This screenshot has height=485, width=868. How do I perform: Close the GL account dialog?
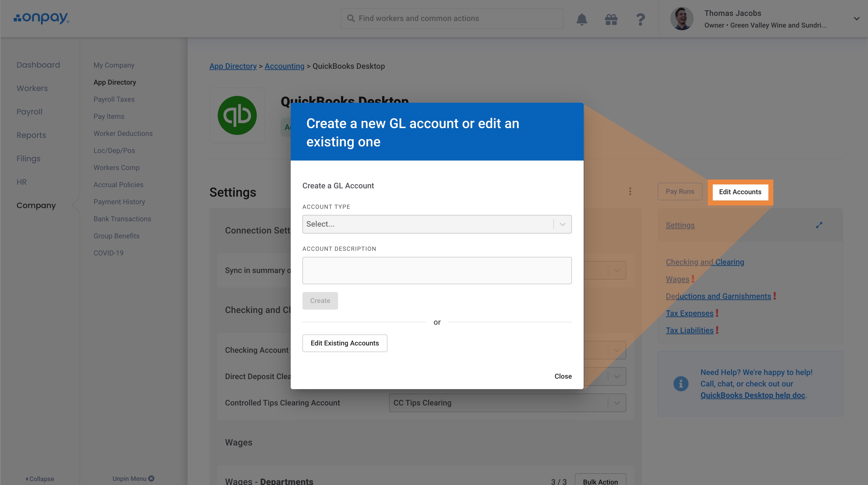(563, 376)
